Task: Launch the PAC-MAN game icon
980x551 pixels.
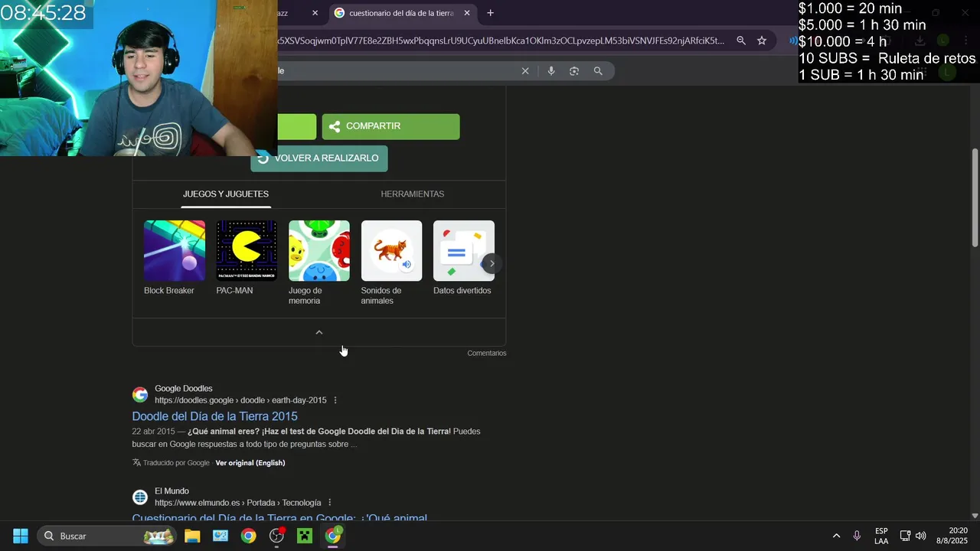Action: tap(247, 251)
